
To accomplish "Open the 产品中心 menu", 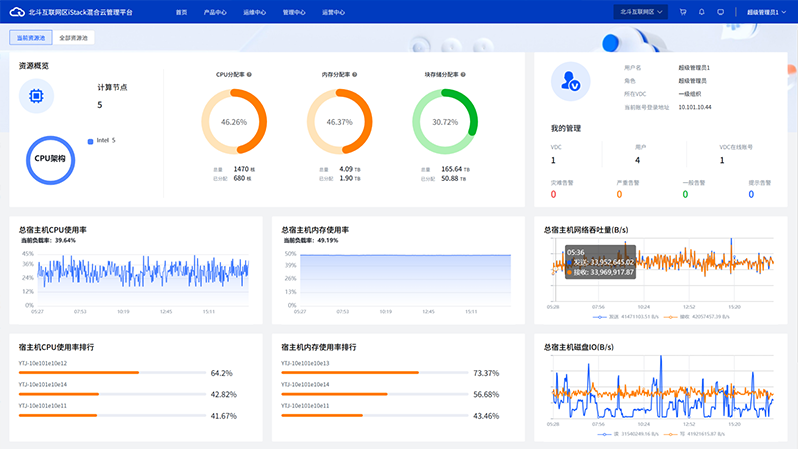I will pyautogui.click(x=214, y=12).
